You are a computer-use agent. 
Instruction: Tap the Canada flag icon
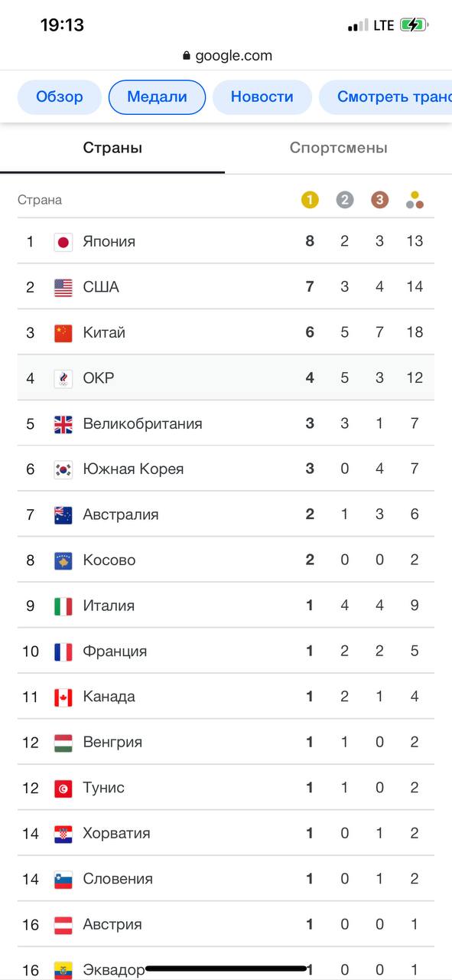63,697
